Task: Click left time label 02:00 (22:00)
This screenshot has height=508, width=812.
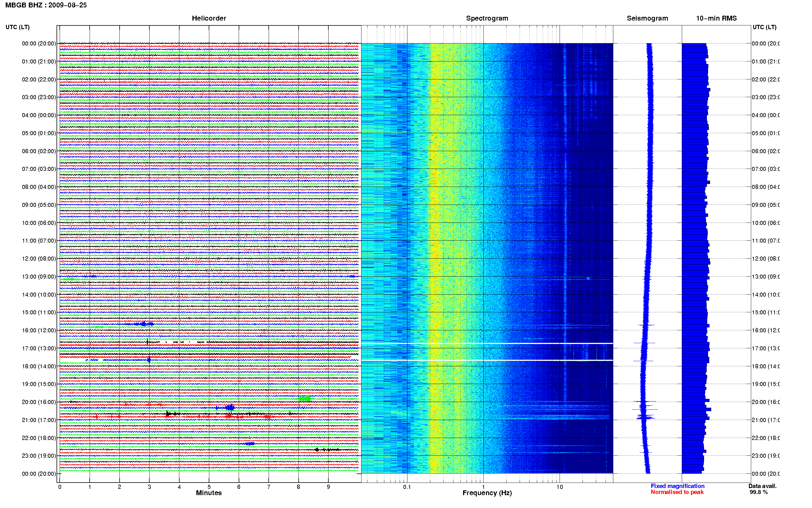Action: pos(39,79)
